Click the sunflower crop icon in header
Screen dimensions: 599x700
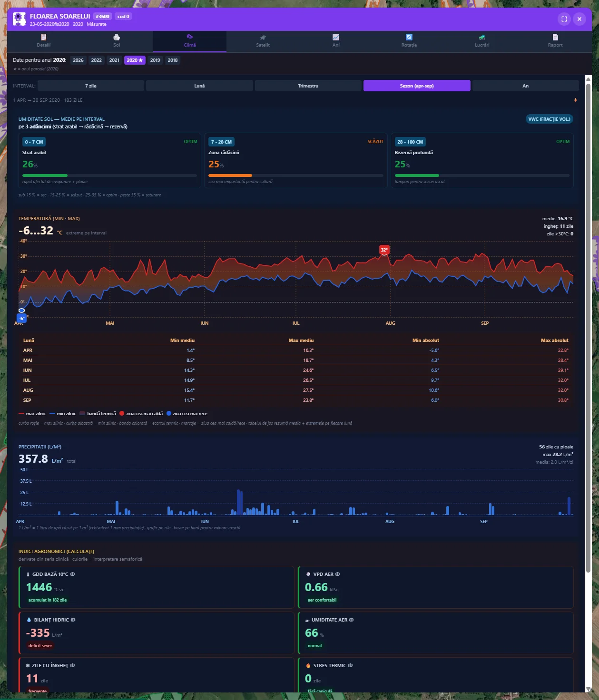point(20,19)
